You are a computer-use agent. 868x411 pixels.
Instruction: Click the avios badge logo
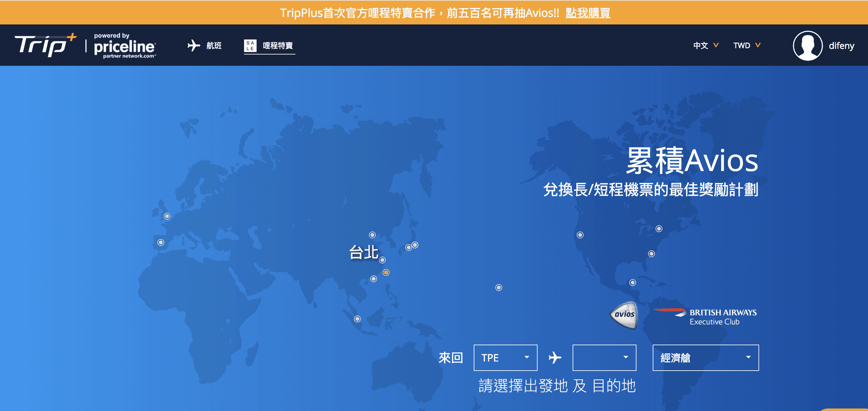tap(624, 315)
